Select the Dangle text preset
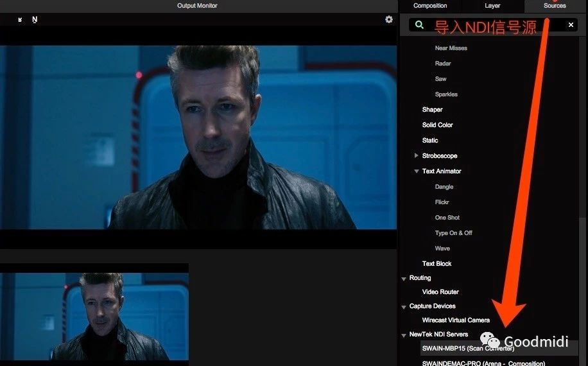 [444, 187]
